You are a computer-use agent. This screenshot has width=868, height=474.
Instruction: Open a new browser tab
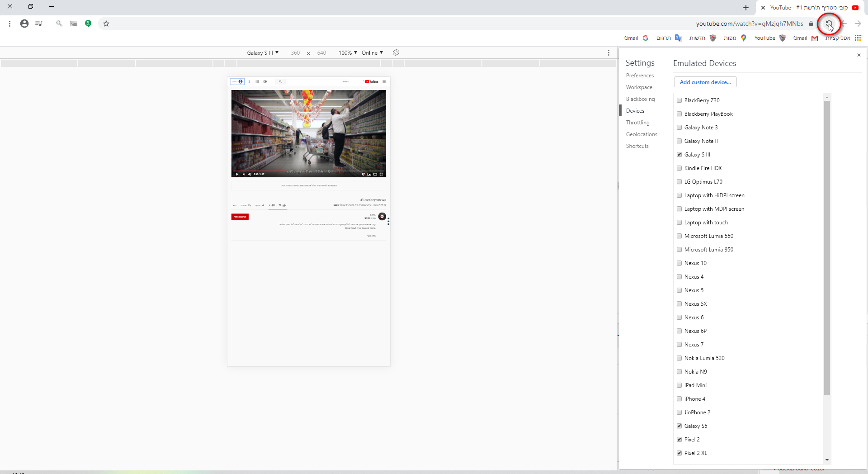(745, 8)
